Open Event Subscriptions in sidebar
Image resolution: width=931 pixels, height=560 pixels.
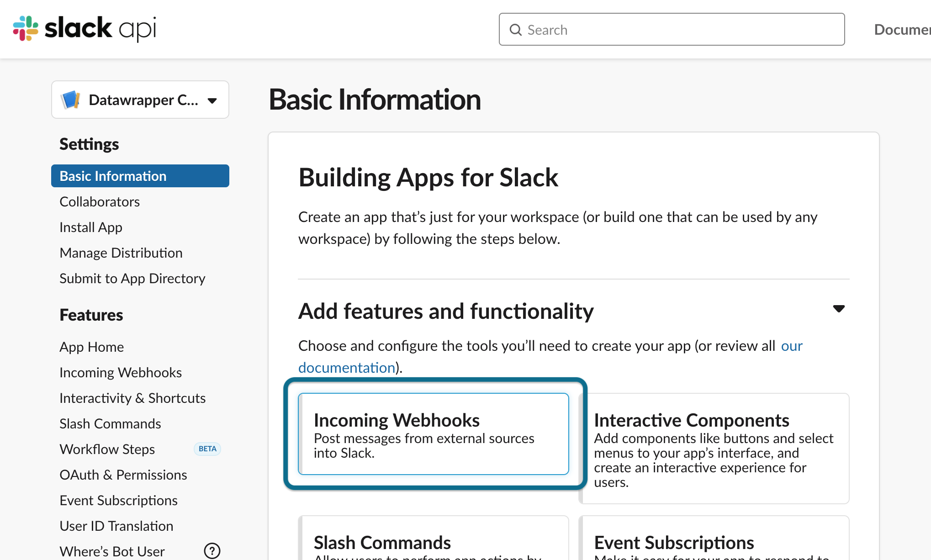tap(118, 500)
